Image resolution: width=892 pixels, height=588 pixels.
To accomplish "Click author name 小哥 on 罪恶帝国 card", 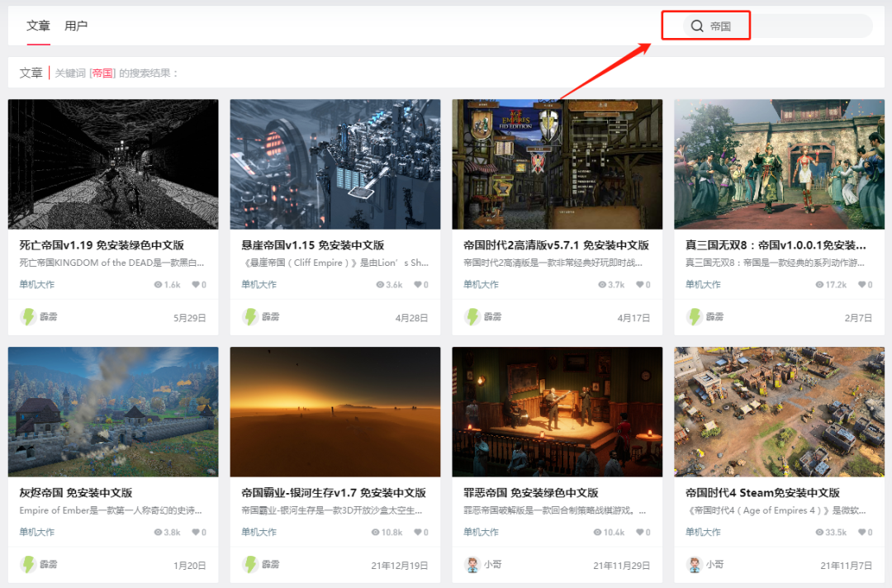I will click(x=492, y=564).
